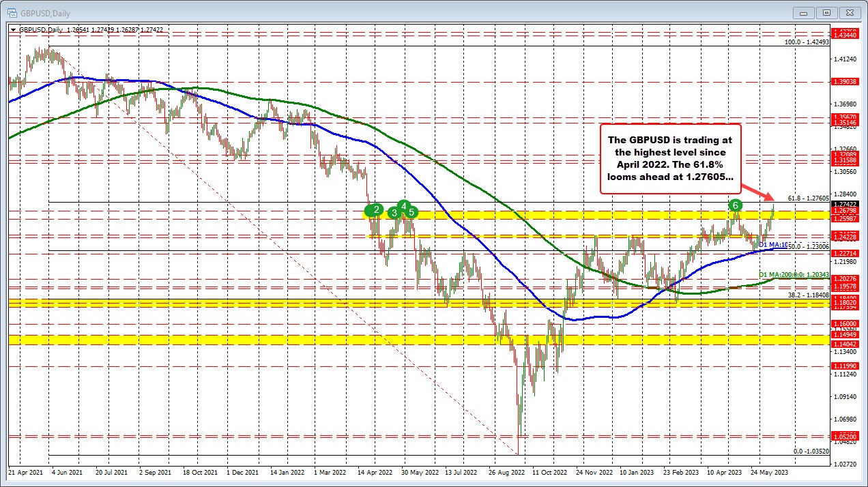Select the 38.2 - 1.18408 Fibonacci label
Image resolution: width=868 pixels, height=487 pixels.
click(x=808, y=295)
